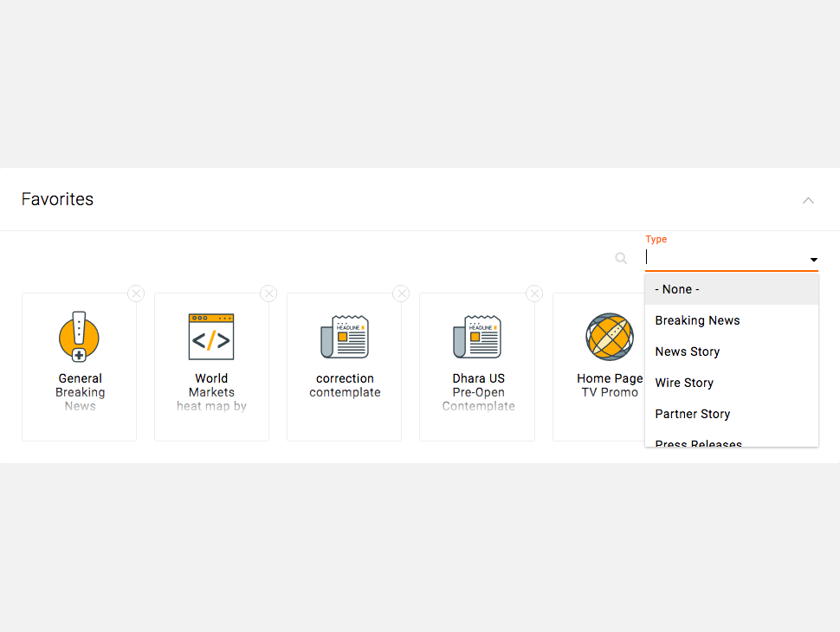Choose Breaking News from Type list
Screen dimensions: 840x632
click(x=731, y=320)
